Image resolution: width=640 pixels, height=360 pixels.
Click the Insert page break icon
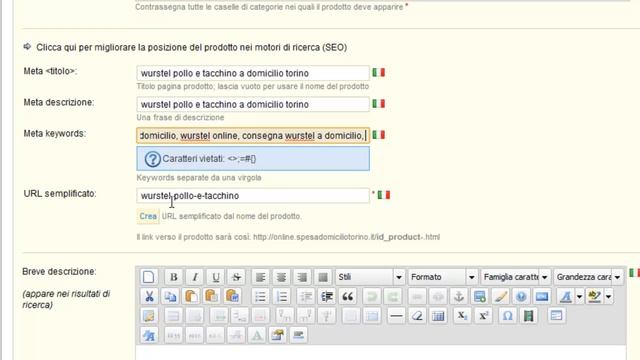coord(298,335)
